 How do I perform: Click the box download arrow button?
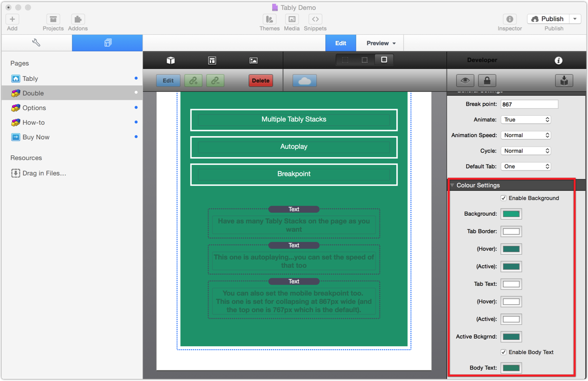(564, 80)
